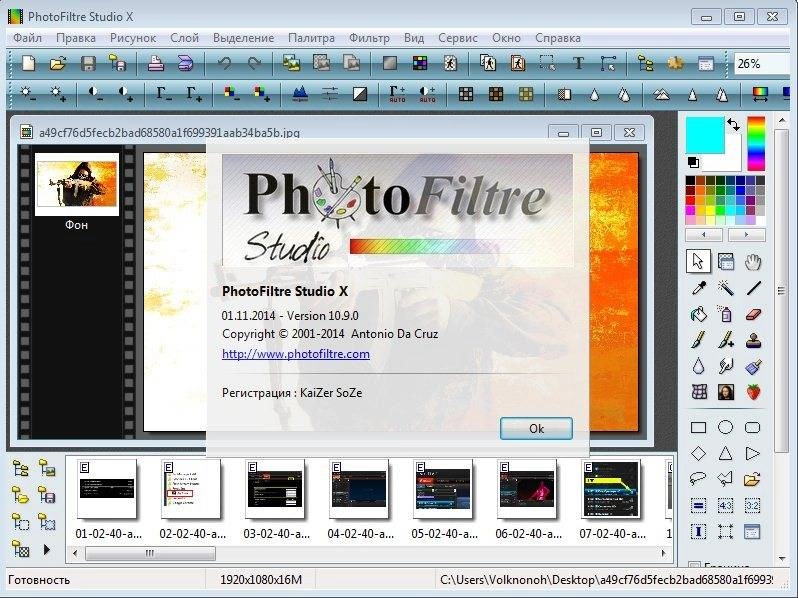Click the image explorer horizontal scrollbar thumb
This screenshot has width=798, height=598.
pos(150,553)
